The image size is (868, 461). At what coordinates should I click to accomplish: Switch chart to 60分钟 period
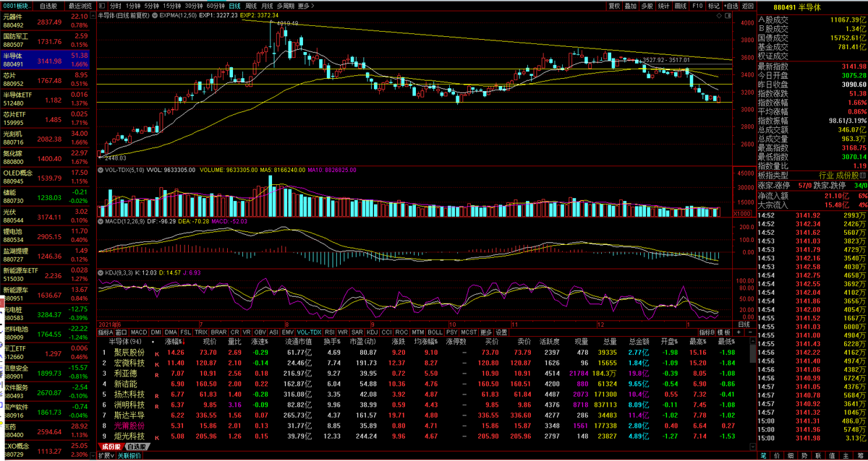coord(216,5)
